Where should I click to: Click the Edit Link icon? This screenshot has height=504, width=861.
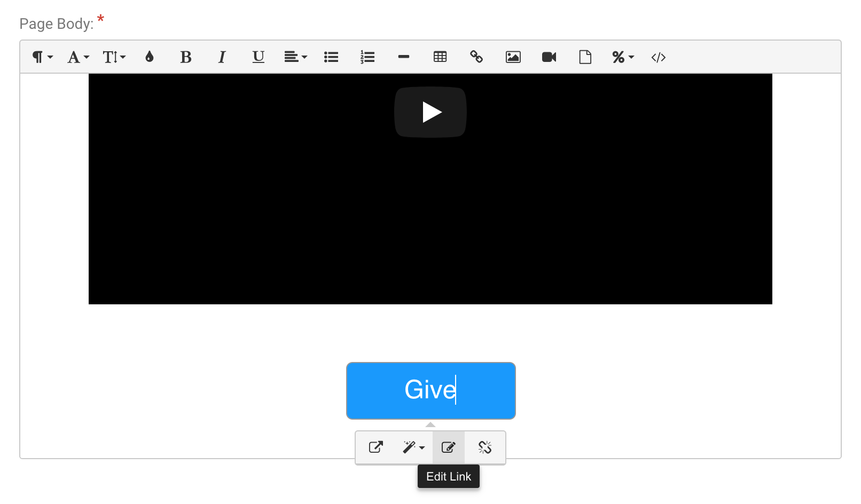tap(449, 447)
